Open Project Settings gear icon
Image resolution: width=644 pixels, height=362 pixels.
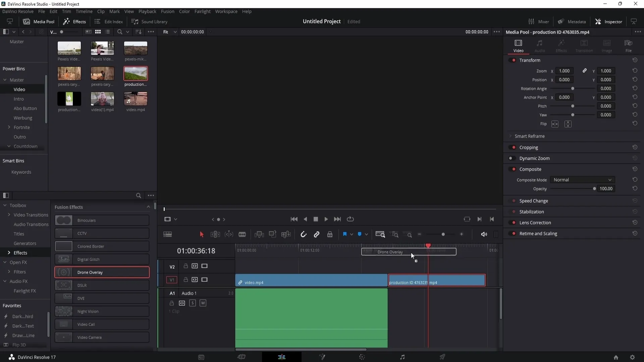(x=632, y=357)
